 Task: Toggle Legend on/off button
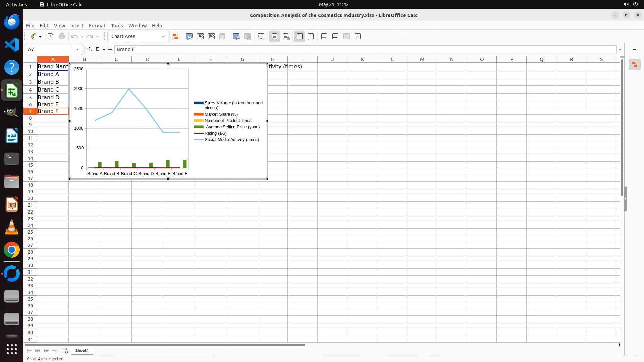point(275,36)
